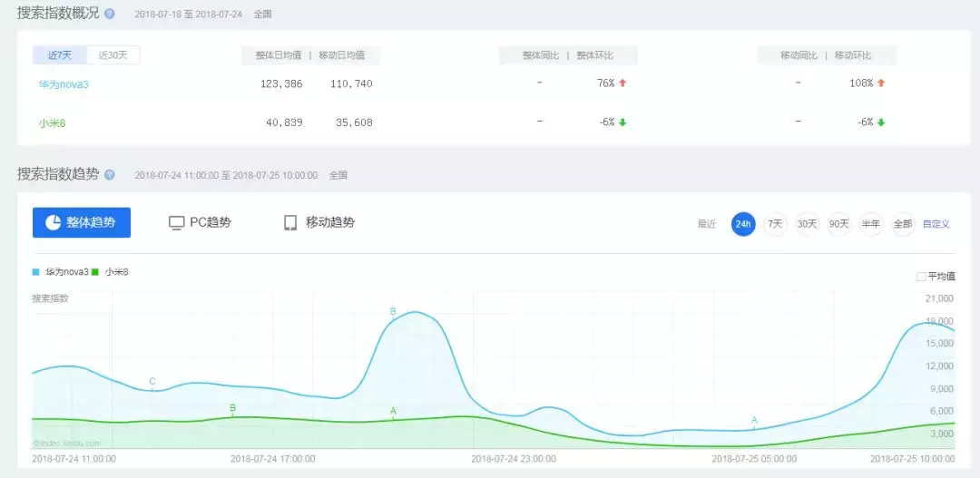Click red up arrow beside 108%
980x478 pixels.
(881, 83)
